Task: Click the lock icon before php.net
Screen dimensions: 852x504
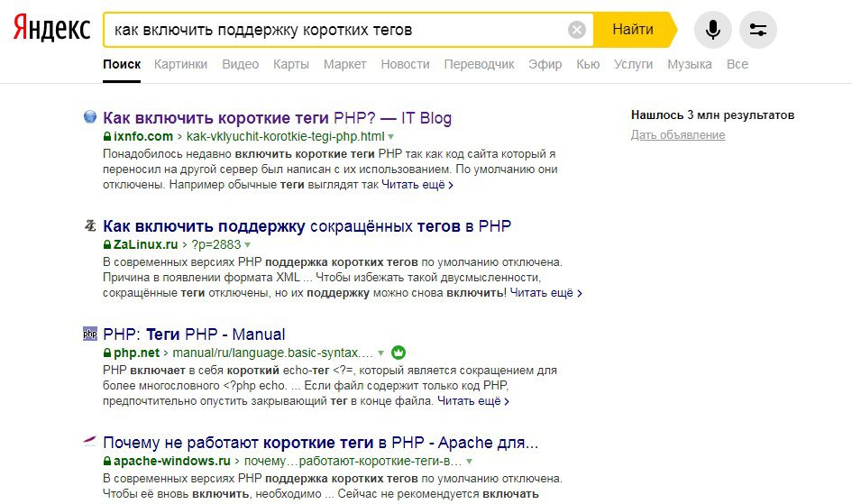Action: click(107, 353)
